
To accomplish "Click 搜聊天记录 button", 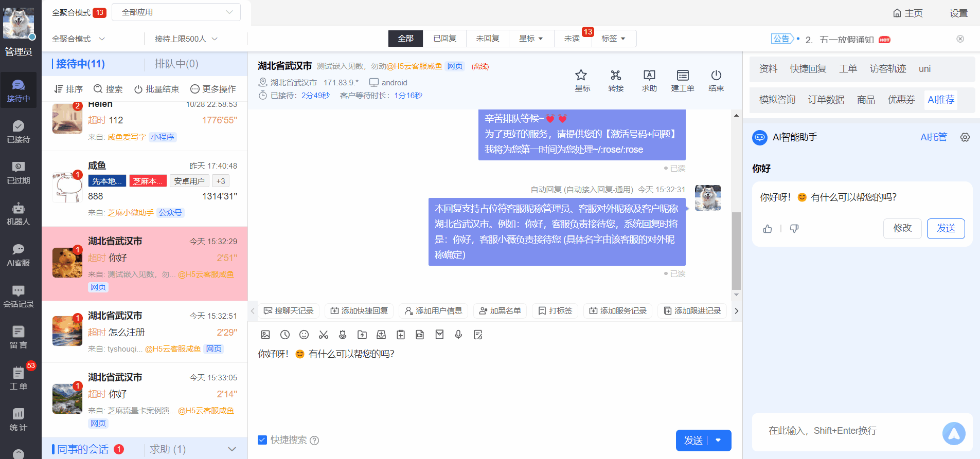I will [x=289, y=311].
